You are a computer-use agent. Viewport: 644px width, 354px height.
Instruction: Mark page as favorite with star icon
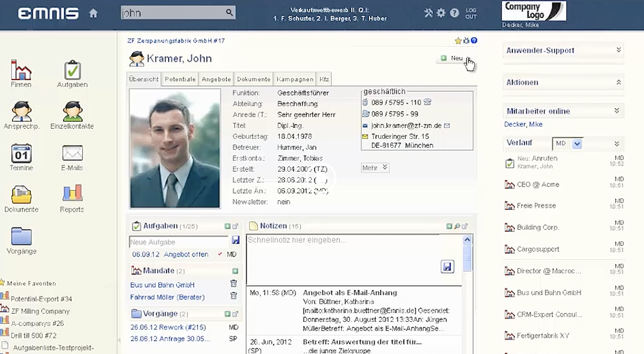(458, 41)
